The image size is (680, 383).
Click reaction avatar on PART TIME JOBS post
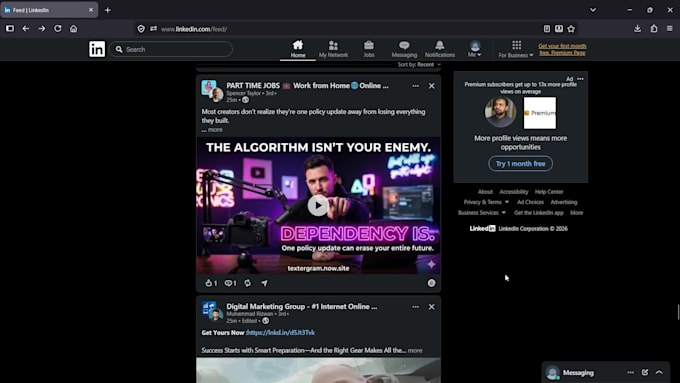point(432,283)
